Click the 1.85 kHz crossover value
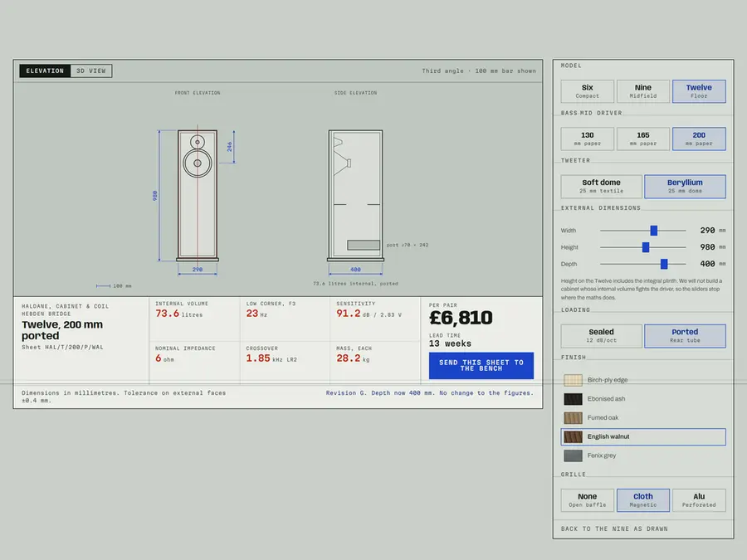Image resolution: width=747 pixels, height=560 pixels. pos(271,358)
